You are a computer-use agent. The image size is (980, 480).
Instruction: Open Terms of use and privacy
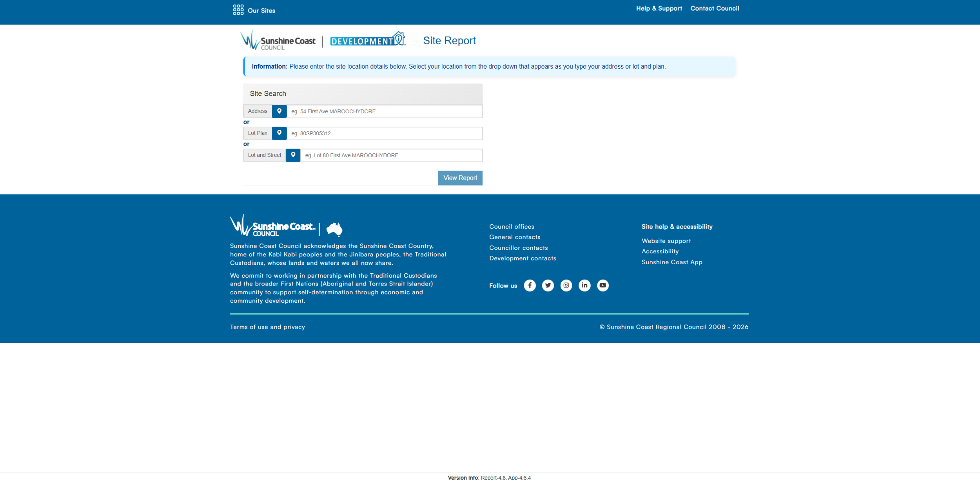tap(267, 327)
